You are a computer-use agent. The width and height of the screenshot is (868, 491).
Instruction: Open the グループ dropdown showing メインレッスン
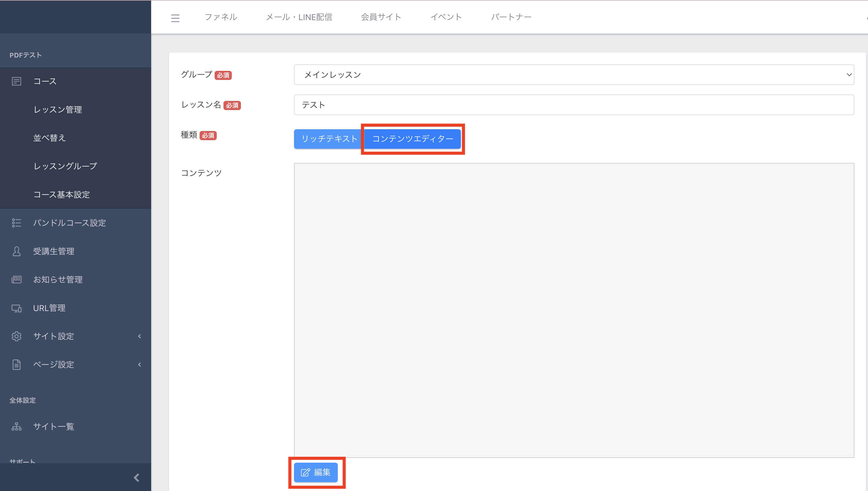tap(573, 75)
